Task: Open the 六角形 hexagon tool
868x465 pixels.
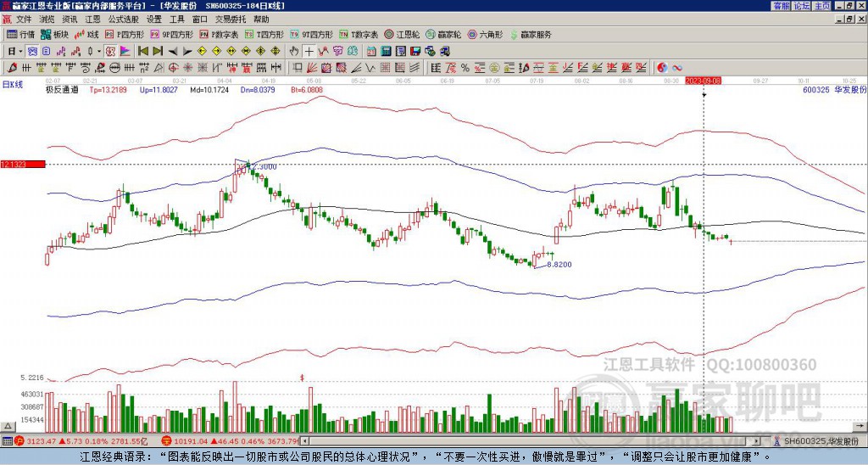Action: pos(485,34)
